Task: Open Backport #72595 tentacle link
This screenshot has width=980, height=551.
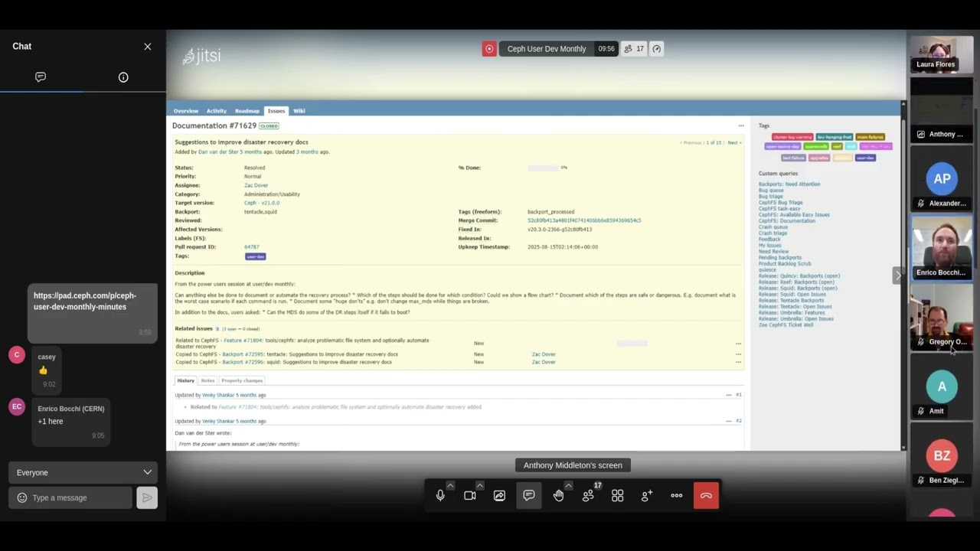Action: (x=243, y=354)
